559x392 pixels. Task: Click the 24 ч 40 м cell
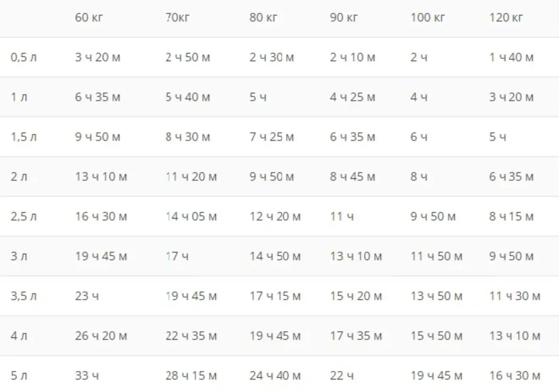coord(275,375)
